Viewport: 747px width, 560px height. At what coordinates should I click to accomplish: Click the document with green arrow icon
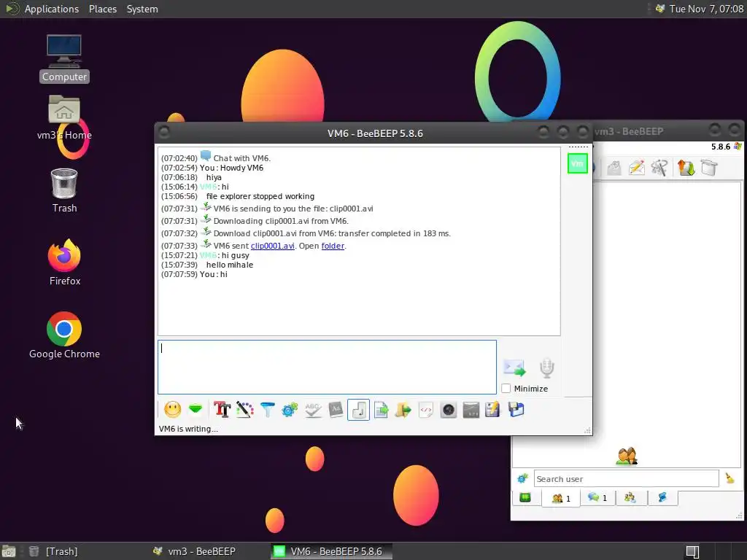coord(381,410)
